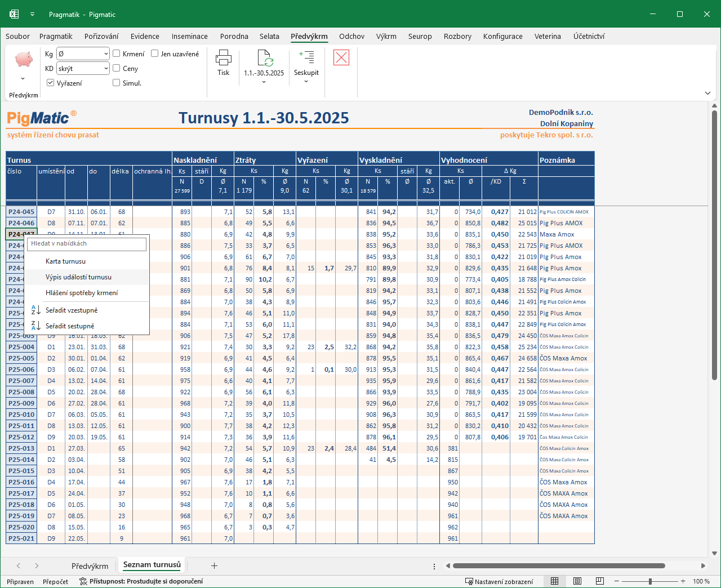The height and width of the screenshot is (588, 721).
Task: Open the Kg combo box
Action: [83, 54]
